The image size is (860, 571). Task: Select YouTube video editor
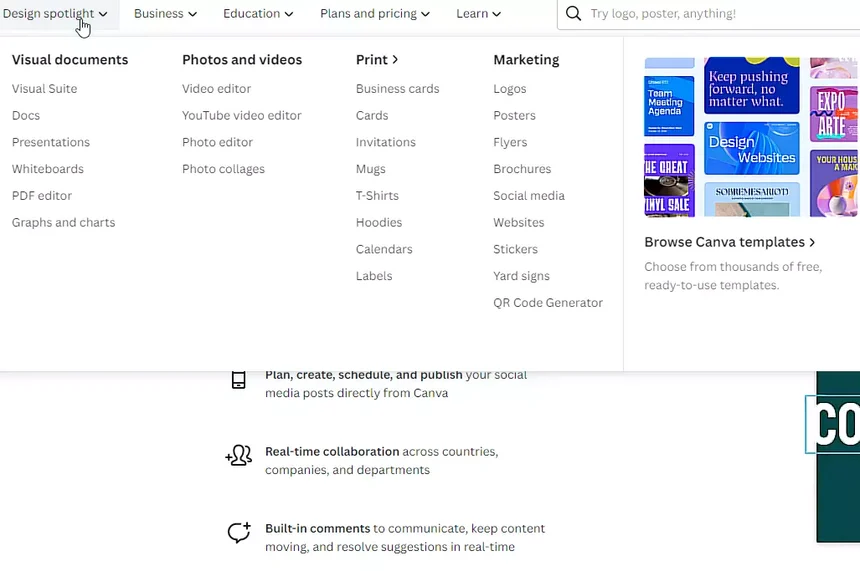242,115
